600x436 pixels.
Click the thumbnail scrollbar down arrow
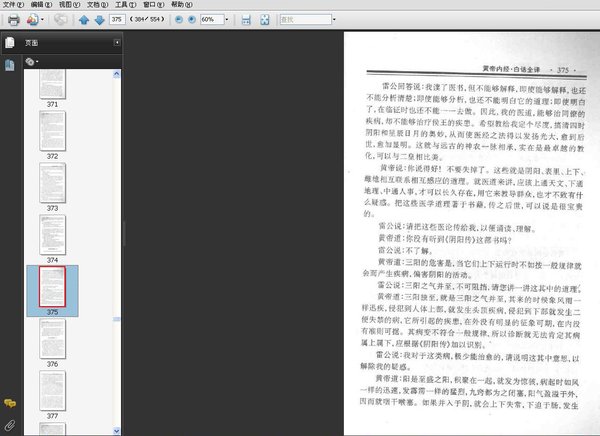coord(117,431)
